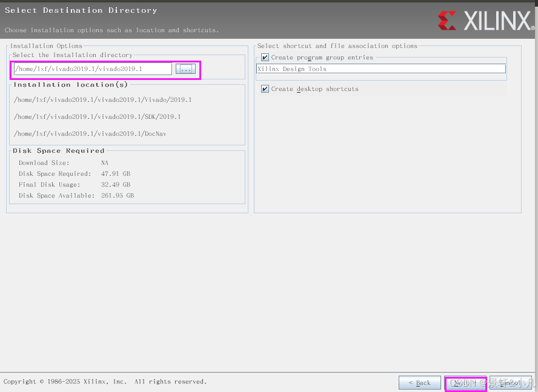This screenshot has height=392, width=538.
Task: Click the Download Size NA value
Action: tap(105, 163)
